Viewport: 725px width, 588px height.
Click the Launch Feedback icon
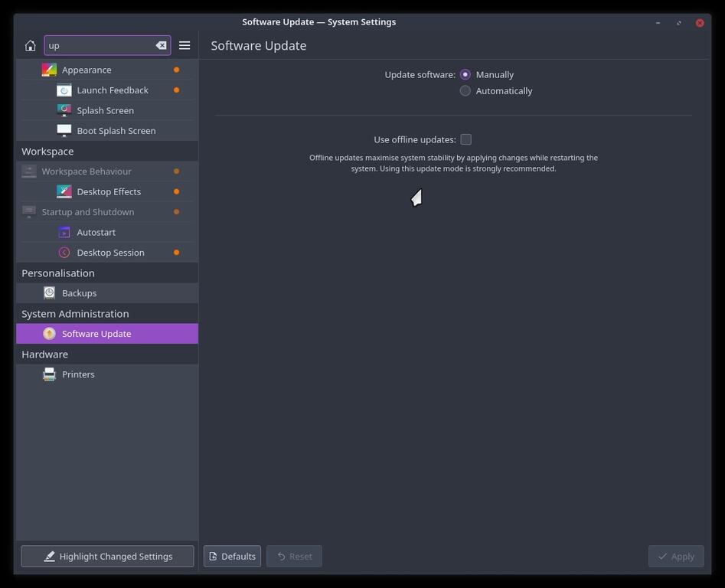[x=64, y=90]
